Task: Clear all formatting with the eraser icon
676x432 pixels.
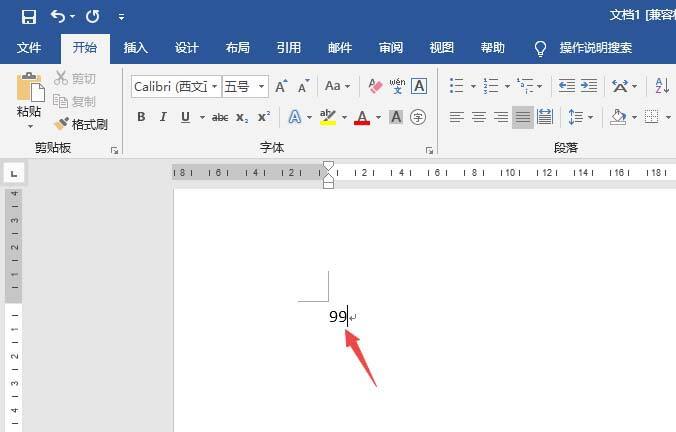Action: tap(375, 86)
